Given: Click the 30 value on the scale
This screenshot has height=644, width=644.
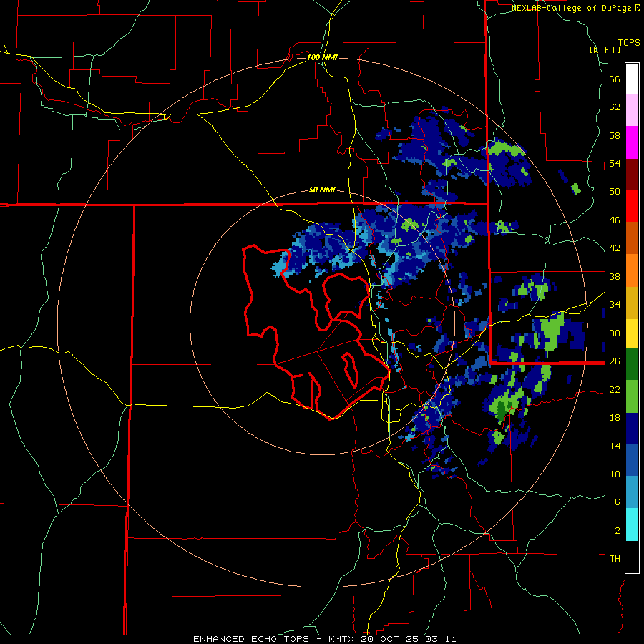Looking at the screenshot, I should (x=615, y=333).
